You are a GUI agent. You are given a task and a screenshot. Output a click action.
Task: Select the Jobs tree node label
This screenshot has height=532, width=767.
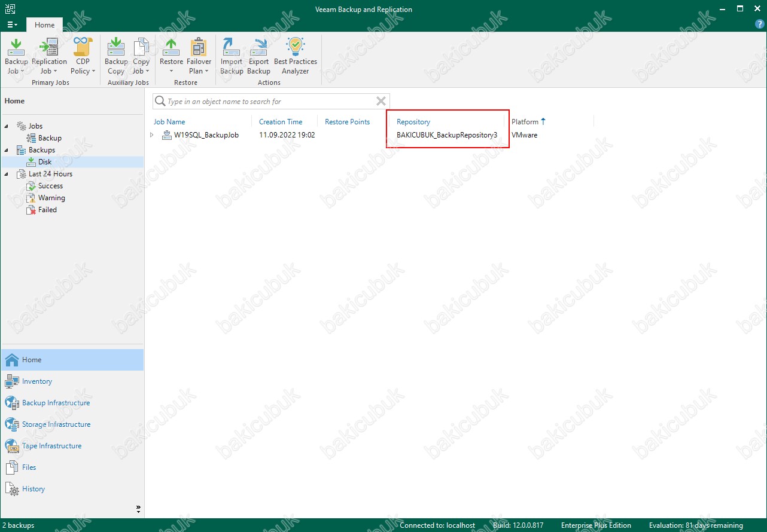click(x=36, y=126)
